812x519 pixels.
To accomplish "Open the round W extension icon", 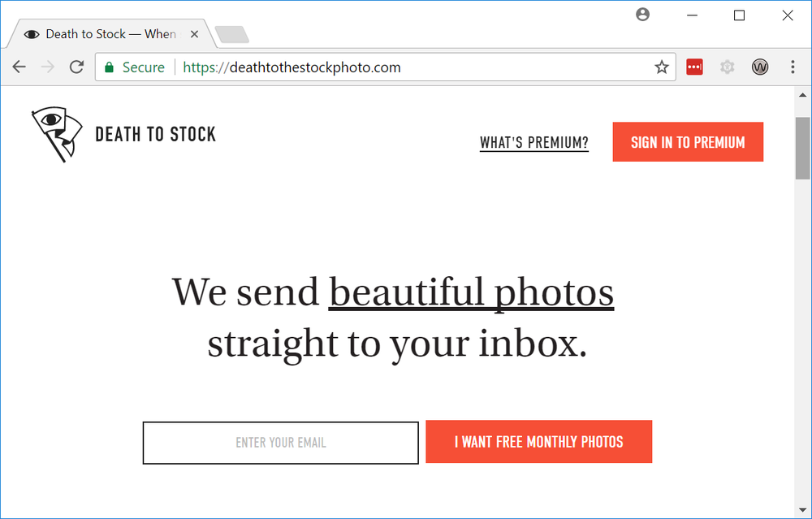I will (760, 67).
